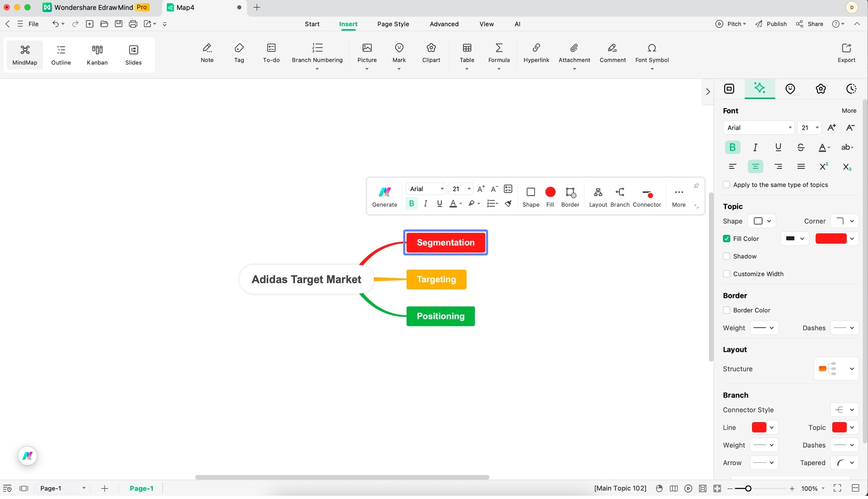868x499 pixels.
Task: Open the Layout Structure dropdown
Action: [836, 369]
